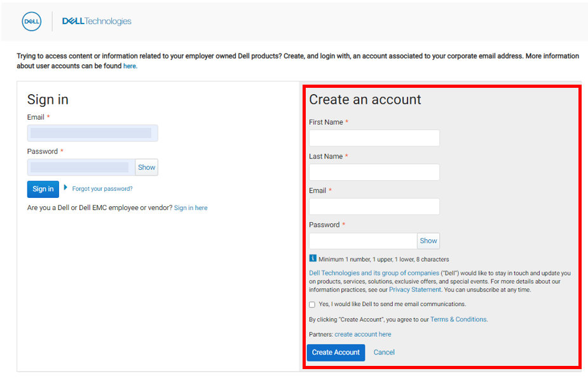Focus the First Name input field
Screen dimensions: 588x378
click(x=374, y=138)
